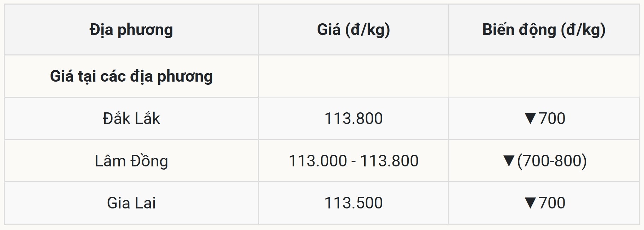Select the (700-800) change range text
This screenshot has width=644, height=230.
[552, 161]
